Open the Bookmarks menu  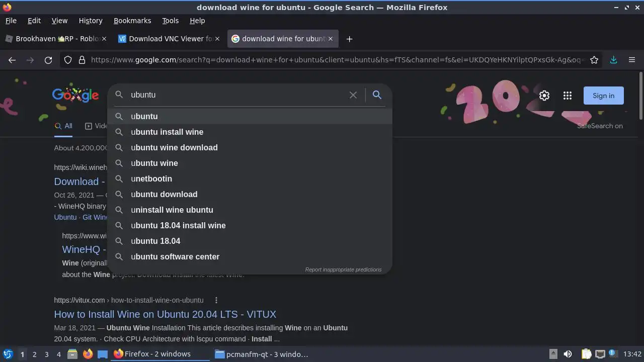pos(132,21)
